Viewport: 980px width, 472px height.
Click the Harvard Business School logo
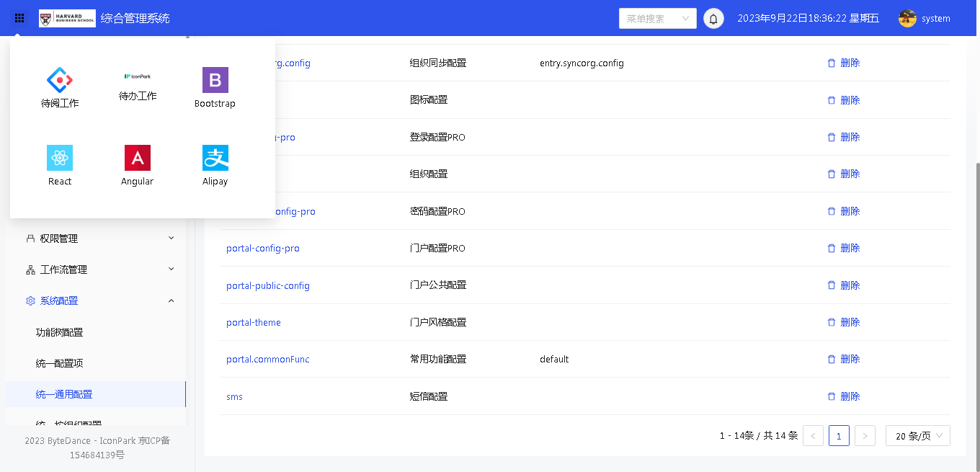click(67, 18)
